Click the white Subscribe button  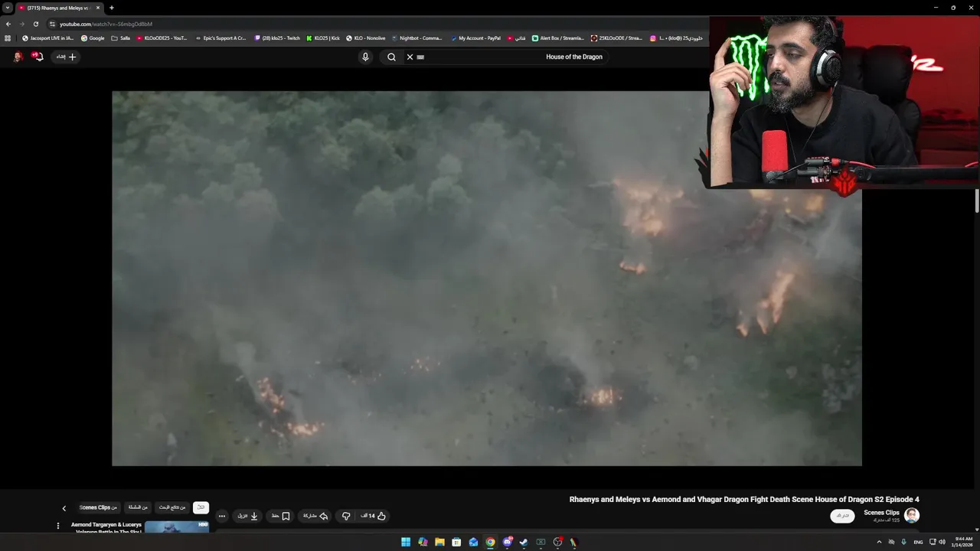pyautogui.click(x=842, y=516)
